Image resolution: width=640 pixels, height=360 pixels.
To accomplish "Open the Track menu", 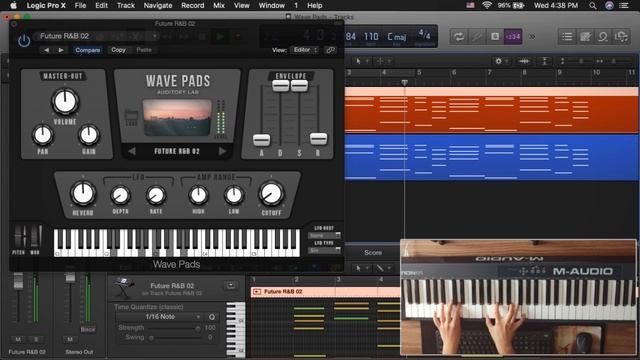I will (x=126, y=5).
